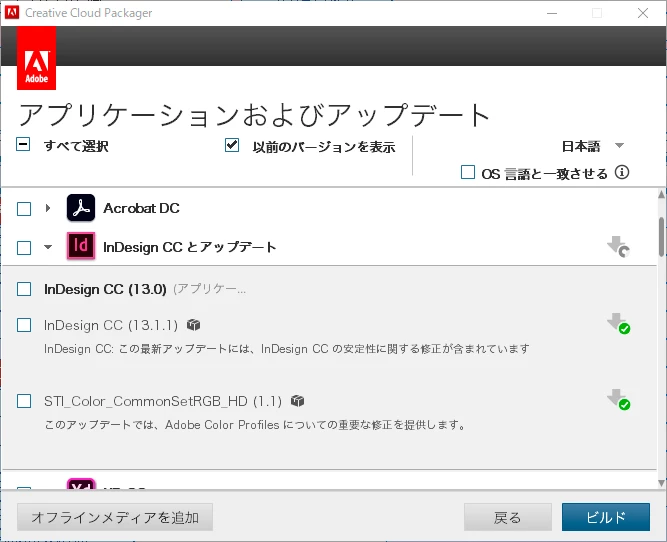The image size is (667, 542).
Task: Click the InDesign CC Id icon
Action: (81, 246)
